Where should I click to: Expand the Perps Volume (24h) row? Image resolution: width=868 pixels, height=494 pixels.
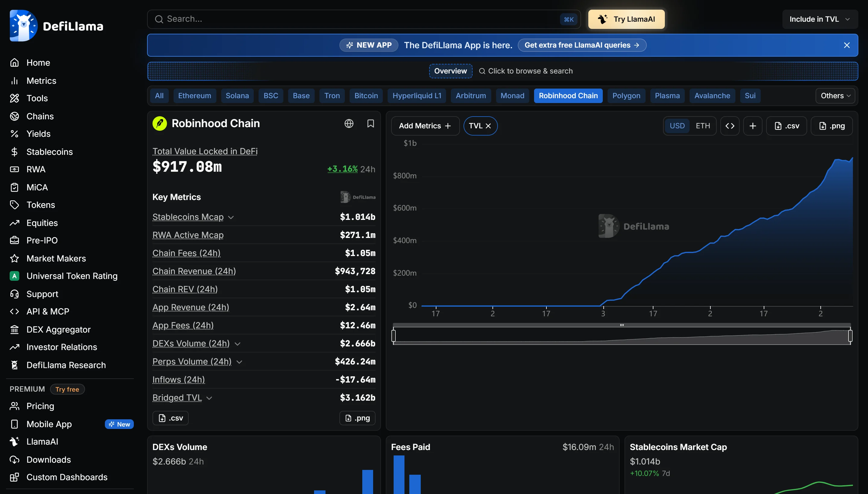click(239, 362)
